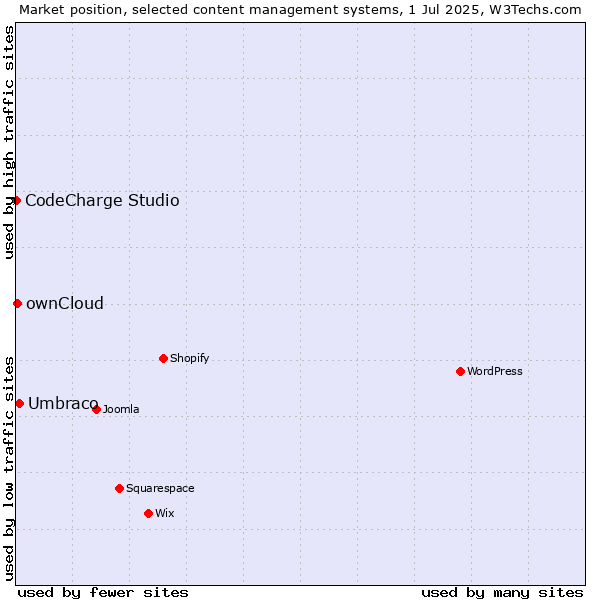Click the Squarespace red data point
600x600 pixels.
119,489
